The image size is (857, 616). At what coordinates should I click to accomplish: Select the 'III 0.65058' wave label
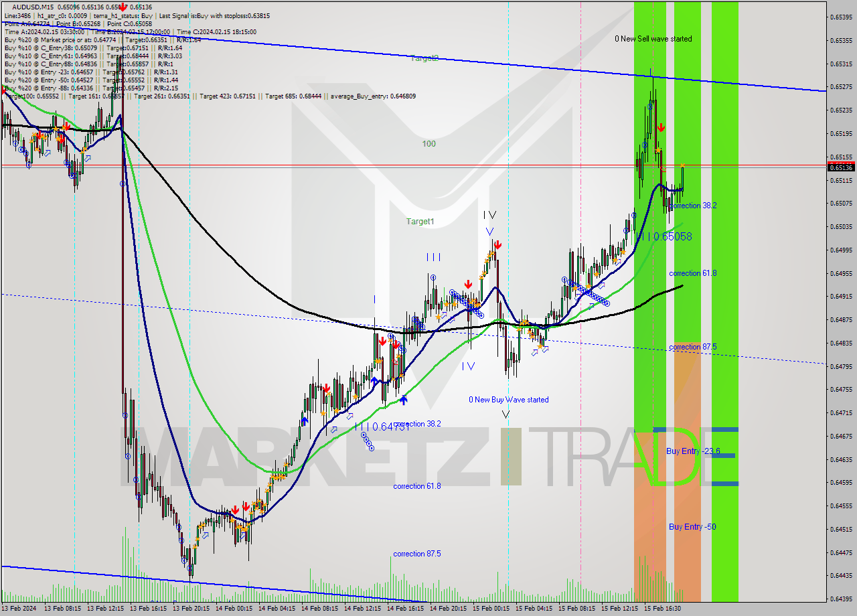[x=664, y=236]
